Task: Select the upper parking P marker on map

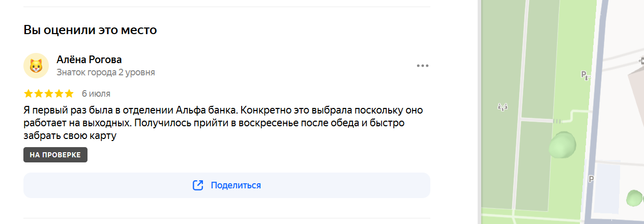Action: pyautogui.click(x=586, y=75)
